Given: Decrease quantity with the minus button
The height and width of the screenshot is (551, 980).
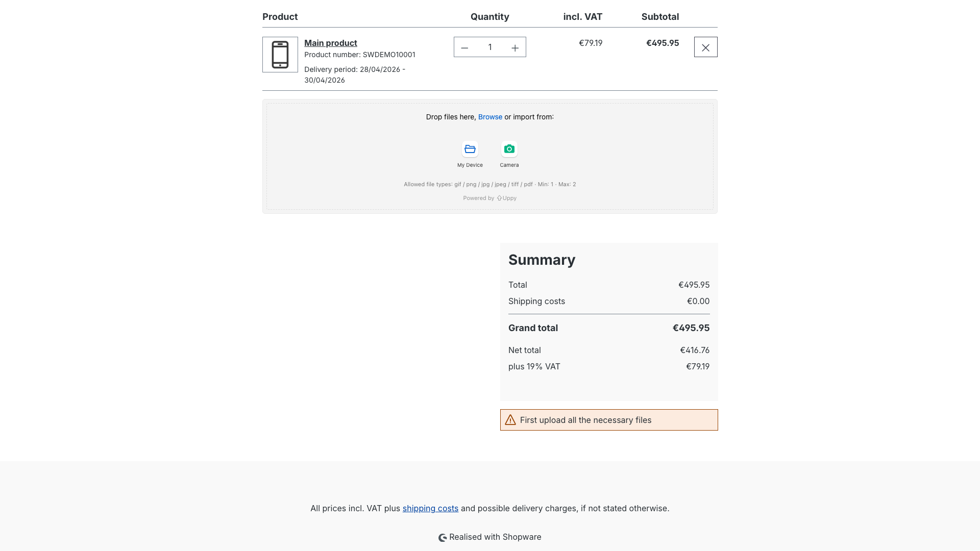Looking at the screenshot, I should (464, 47).
